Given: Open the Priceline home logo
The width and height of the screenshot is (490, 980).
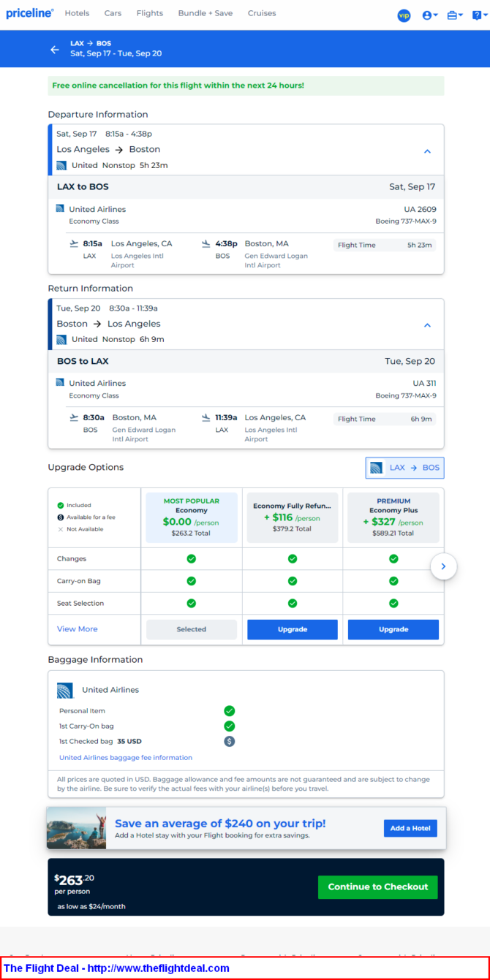Looking at the screenshot, I should [30, 13].
